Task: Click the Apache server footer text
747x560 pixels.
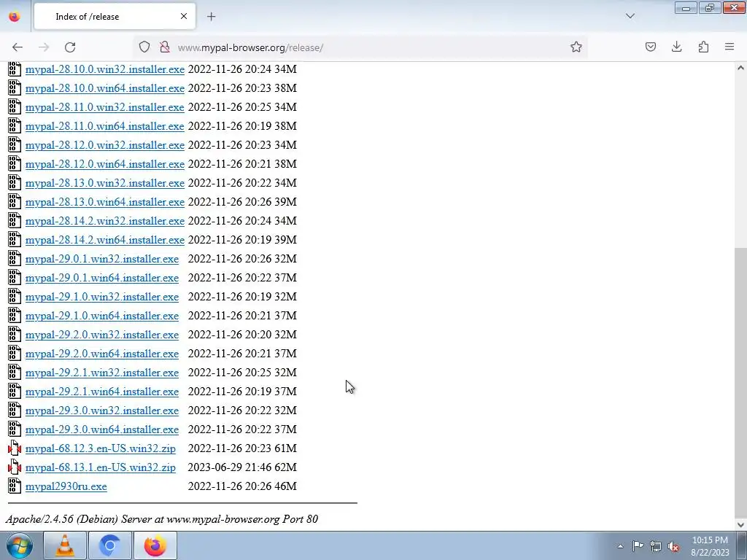Action: pos(161,519)
